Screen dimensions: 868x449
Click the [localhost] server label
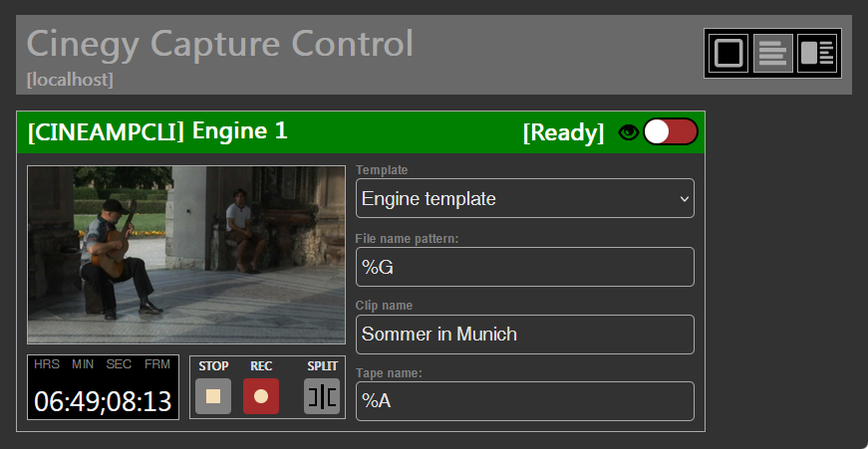(70, 81)
